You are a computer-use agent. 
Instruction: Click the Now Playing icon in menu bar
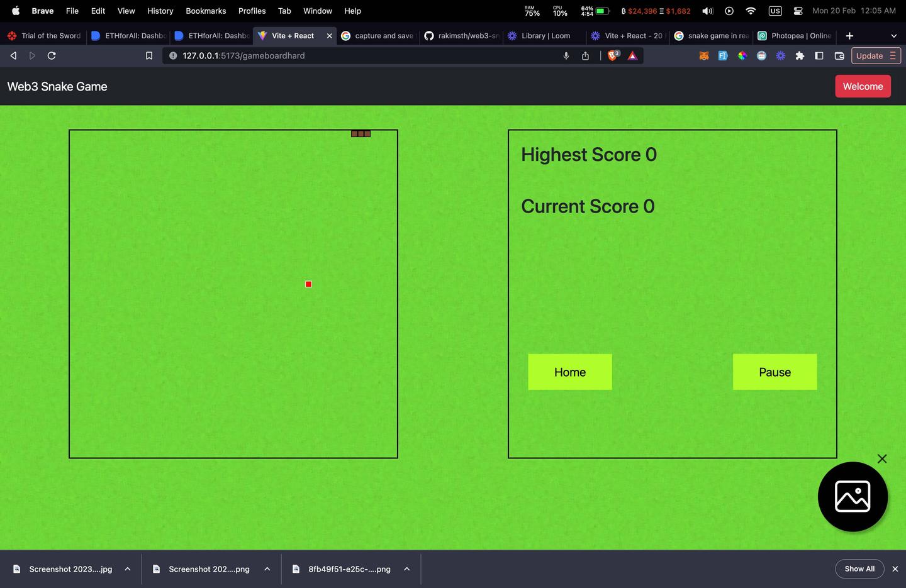point(729,11)
